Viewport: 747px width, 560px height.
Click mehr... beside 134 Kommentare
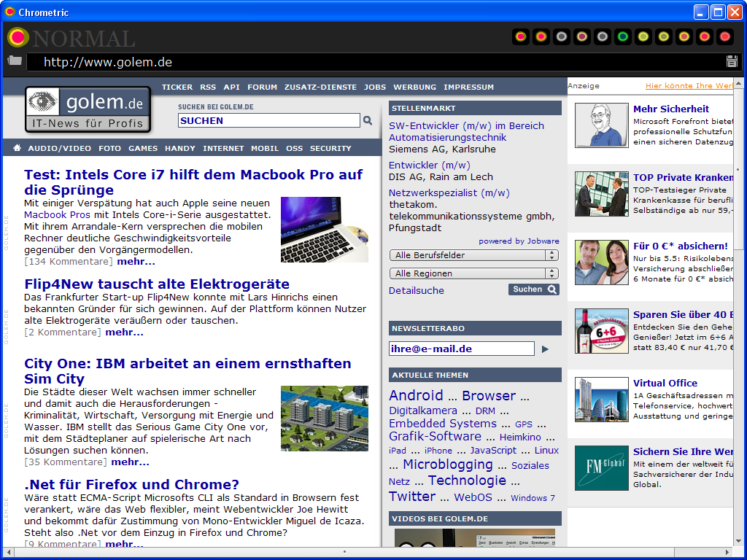[136, 262]
